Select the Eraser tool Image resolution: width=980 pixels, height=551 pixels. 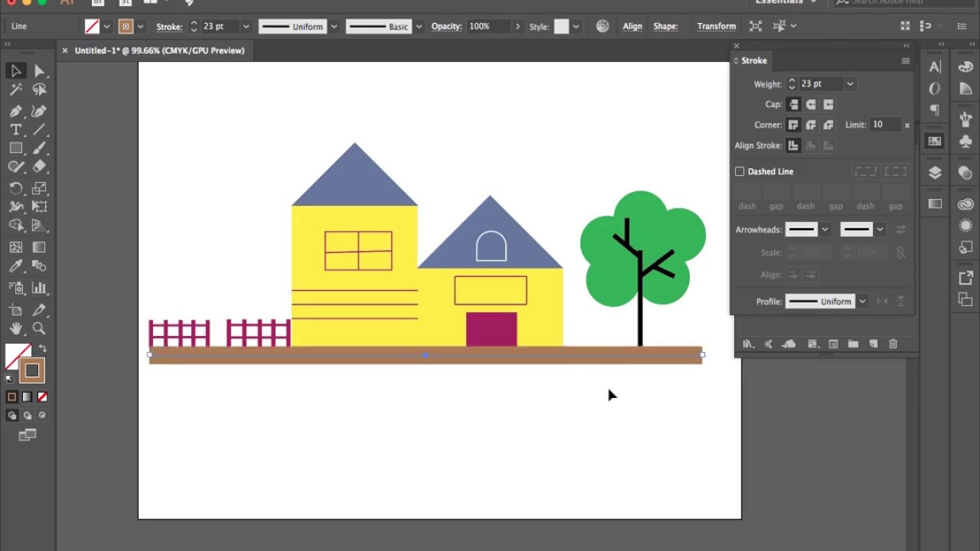tap(40, 167)
